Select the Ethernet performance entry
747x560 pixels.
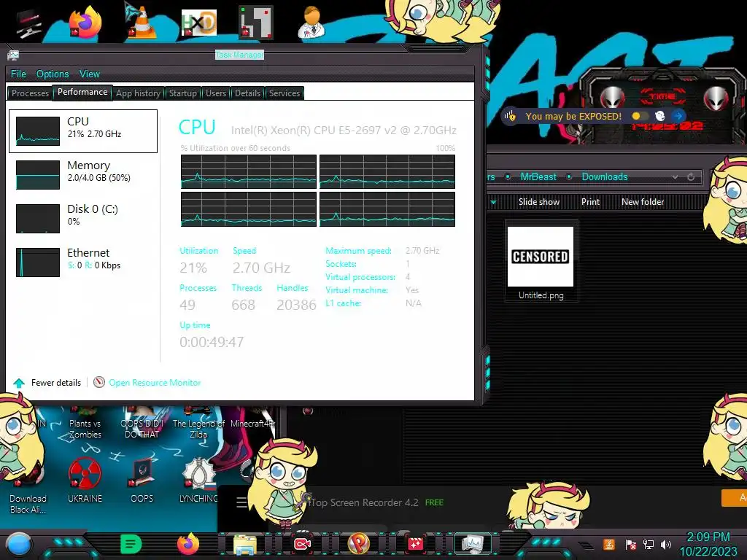(83, 262)
